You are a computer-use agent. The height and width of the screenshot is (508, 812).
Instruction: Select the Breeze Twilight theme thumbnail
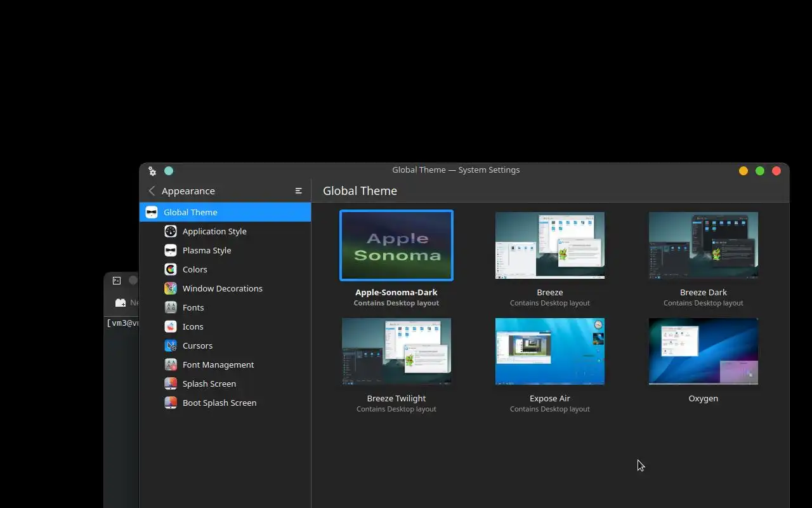coord(396,351)
